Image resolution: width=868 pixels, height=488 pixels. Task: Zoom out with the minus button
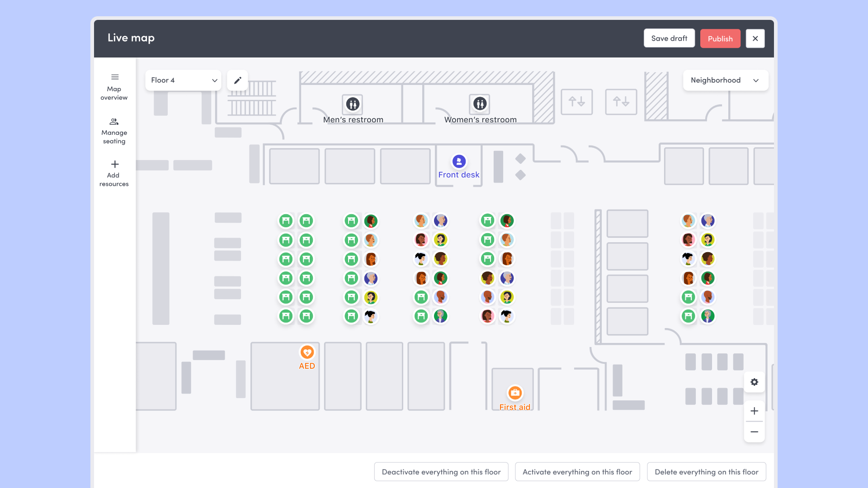(x=754, y=432)
